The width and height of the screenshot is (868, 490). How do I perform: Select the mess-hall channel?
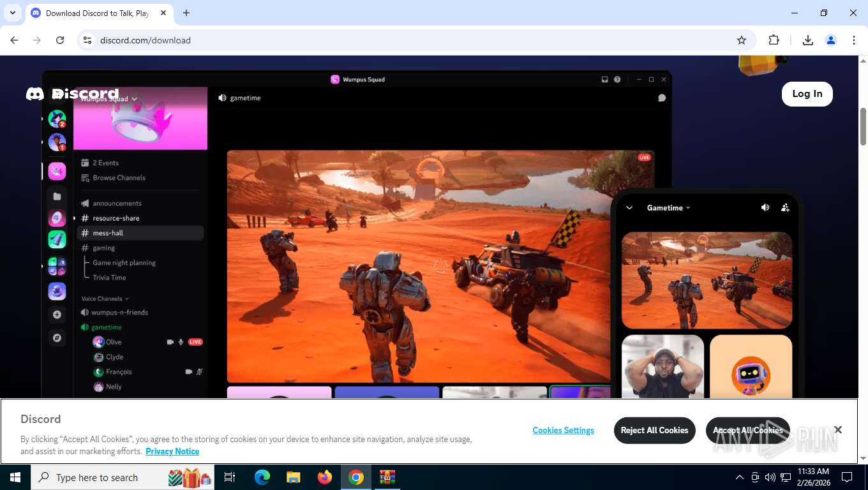click(140, 233)
